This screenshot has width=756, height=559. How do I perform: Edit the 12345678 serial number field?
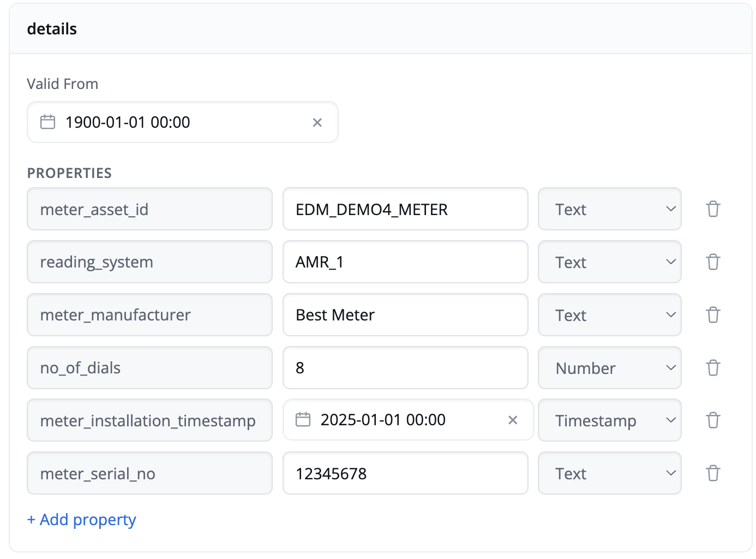[x=405, y=473]
